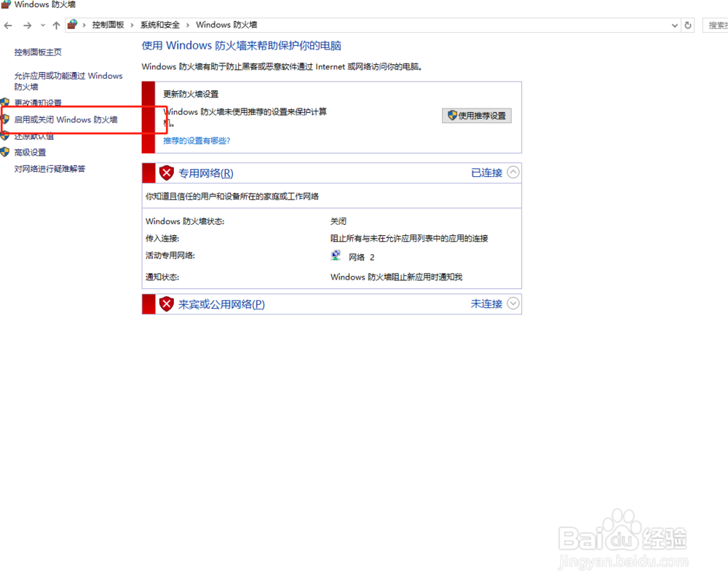The width and height of the screenshot is (728, 586).
Task: Click the 使用推荐设置 button
Action: [477, 116]
